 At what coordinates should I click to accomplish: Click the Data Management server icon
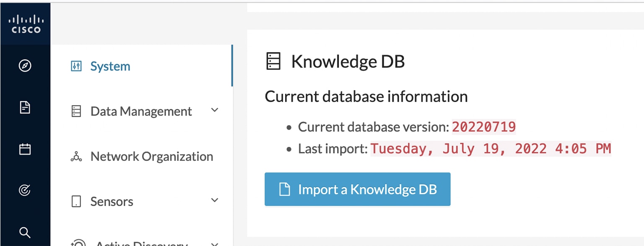pos(76,111)
